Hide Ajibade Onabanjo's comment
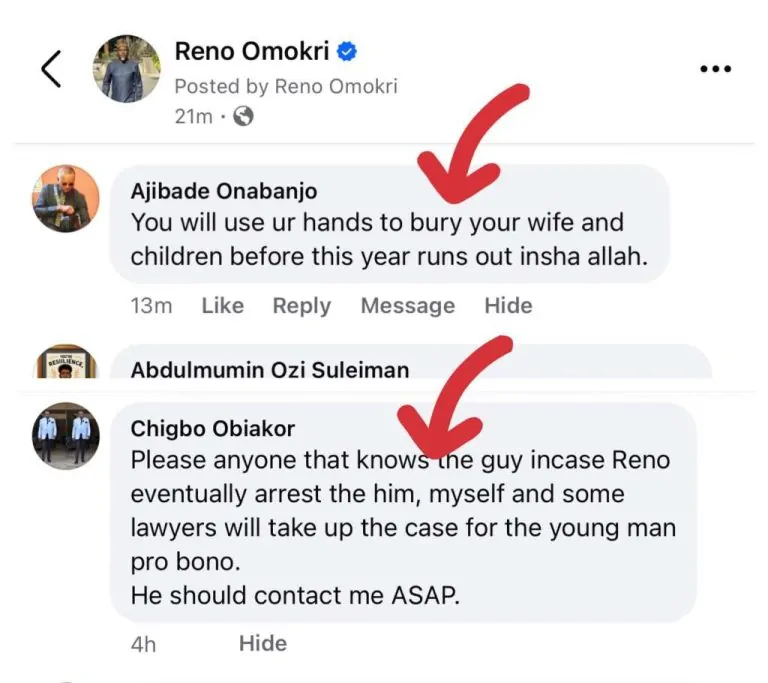Screen dimensions: 768x683 pos(508,306)
